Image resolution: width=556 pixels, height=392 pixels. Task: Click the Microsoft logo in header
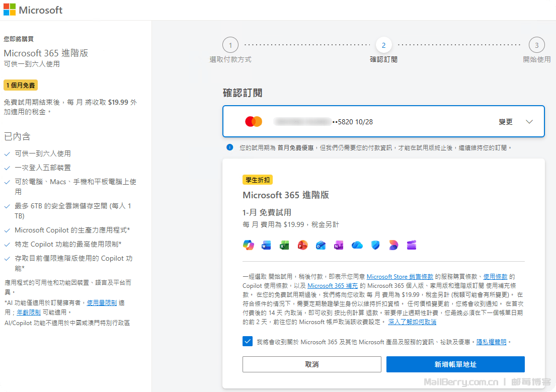(33, 10)
